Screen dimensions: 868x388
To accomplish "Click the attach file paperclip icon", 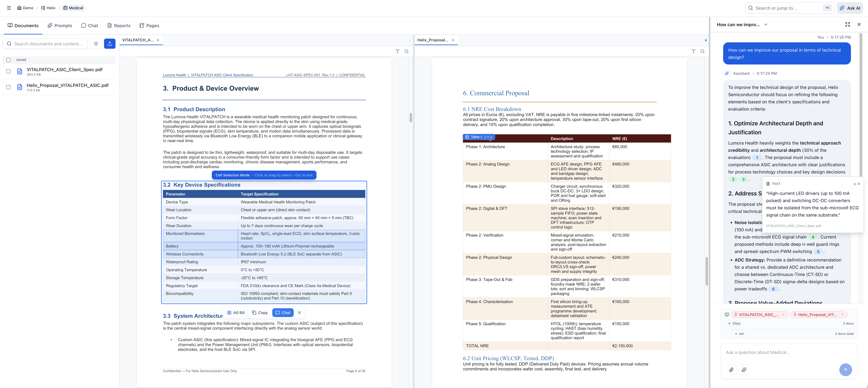I will (731, 369).
